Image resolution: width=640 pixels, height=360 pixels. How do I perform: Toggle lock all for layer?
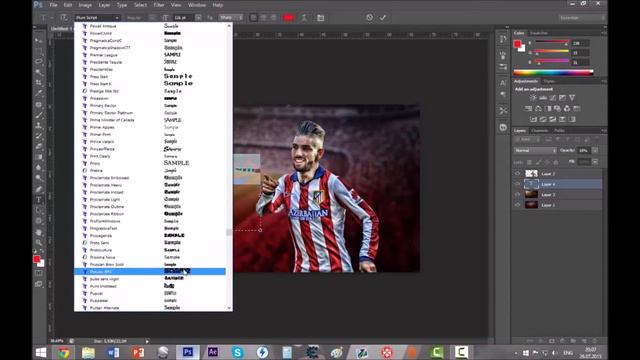pos(556,162)
